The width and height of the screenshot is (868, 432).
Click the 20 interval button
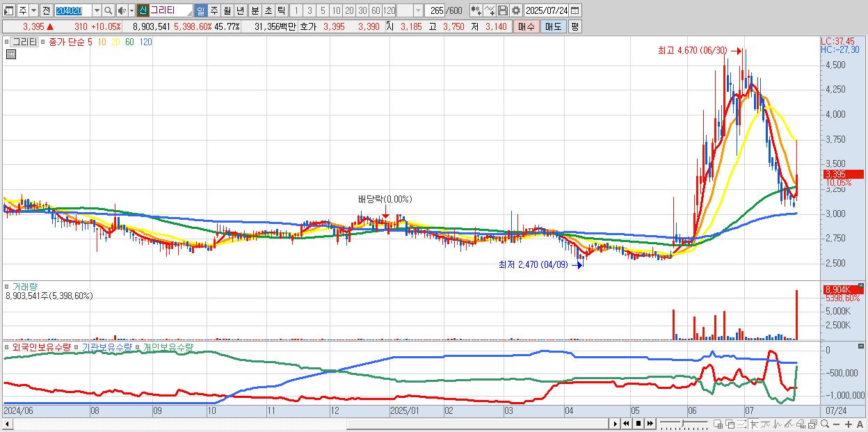click(350, 10)
